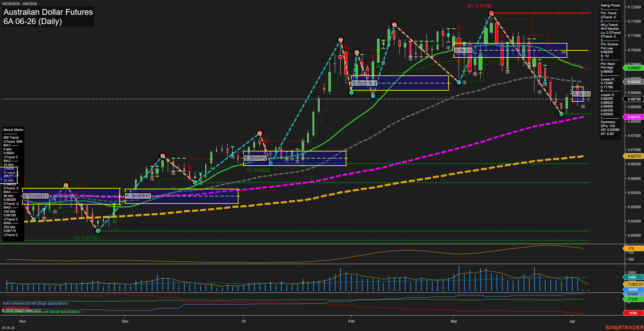644x331 pixels.
Task: Select the blue 16490 volume value tag
Action: click(632, 289)
